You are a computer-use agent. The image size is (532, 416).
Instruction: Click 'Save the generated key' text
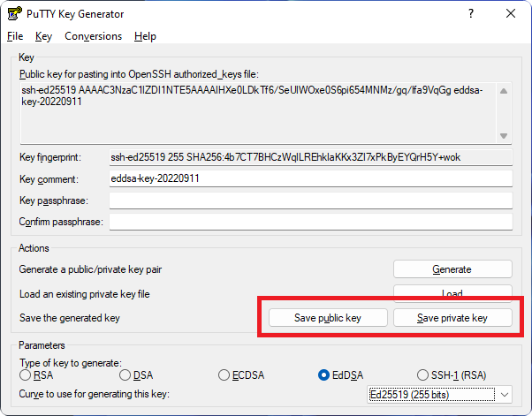(x=70, y=318)
